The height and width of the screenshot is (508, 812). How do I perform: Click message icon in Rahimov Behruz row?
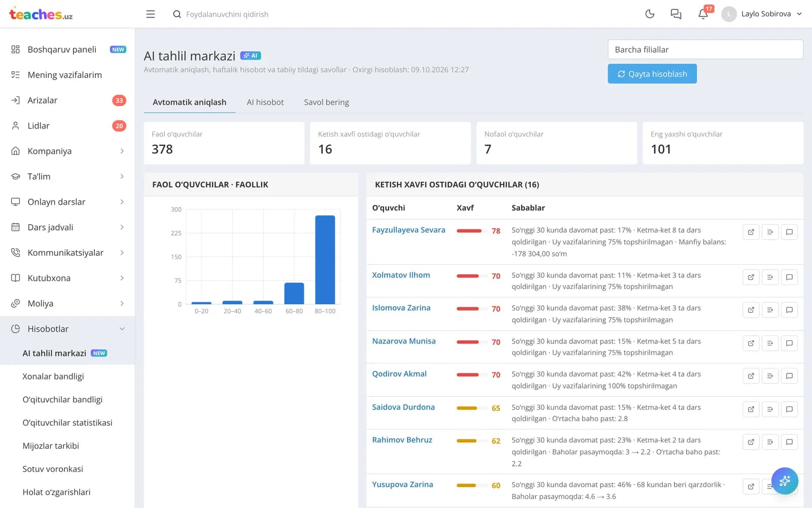click(789, 442)
